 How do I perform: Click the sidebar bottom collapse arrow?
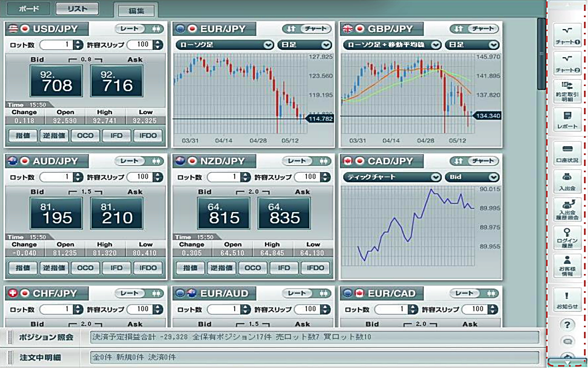point(567,362)
